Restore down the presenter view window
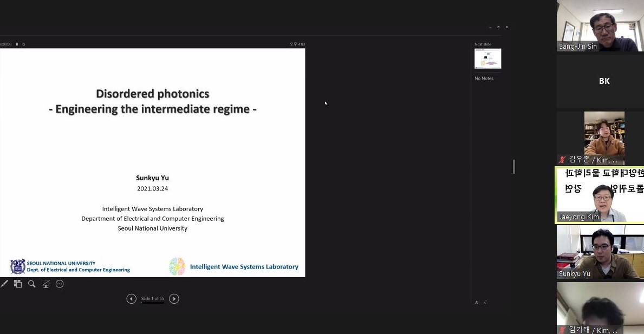The image size is (644, 334). click(x=498, y=27)
